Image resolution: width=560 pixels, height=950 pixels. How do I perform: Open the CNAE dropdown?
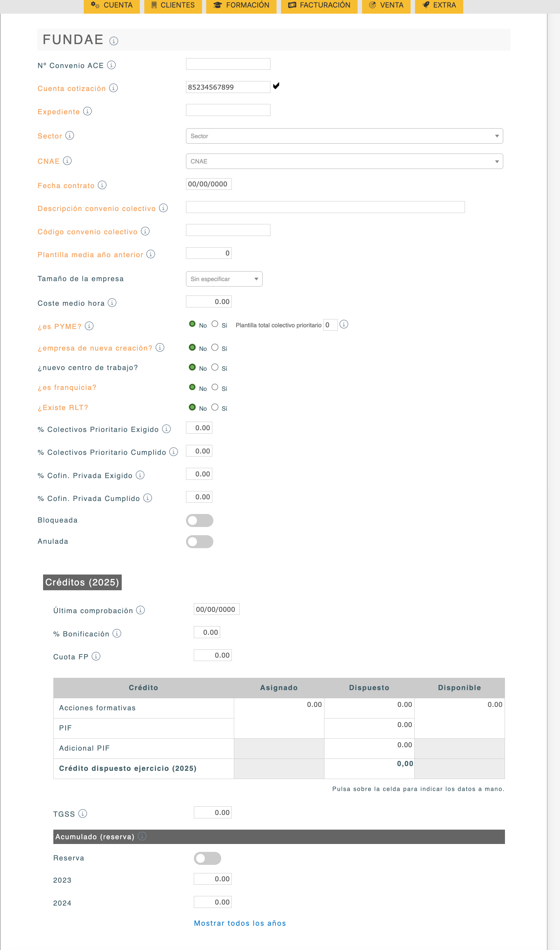tap(345, 161)
